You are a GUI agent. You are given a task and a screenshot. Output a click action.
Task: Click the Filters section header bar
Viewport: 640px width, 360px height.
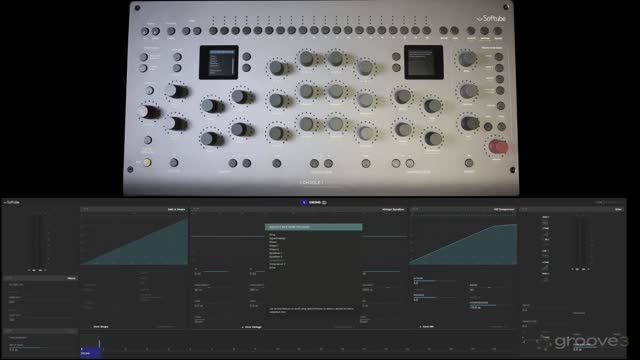(40, 278)
